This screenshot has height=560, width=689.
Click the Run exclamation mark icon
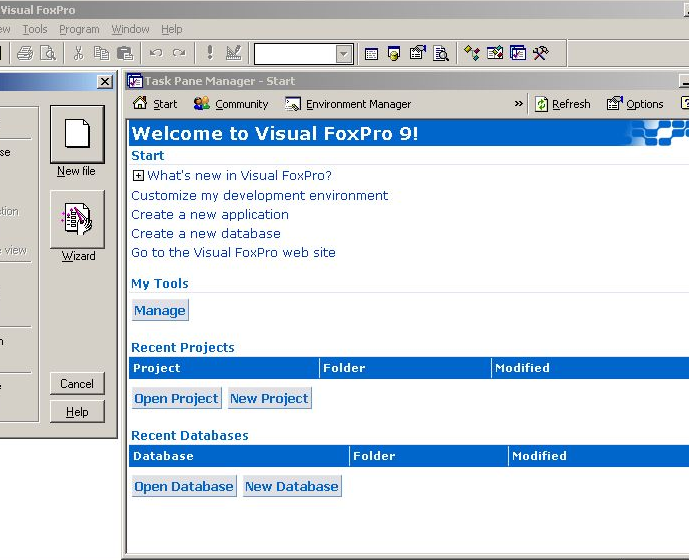209,53
